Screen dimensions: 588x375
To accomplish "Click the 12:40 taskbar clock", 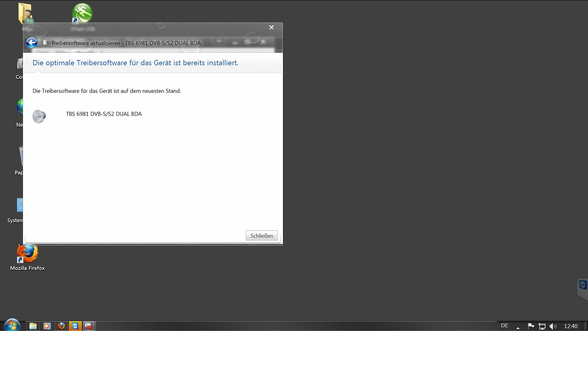I will pos(571,326).
